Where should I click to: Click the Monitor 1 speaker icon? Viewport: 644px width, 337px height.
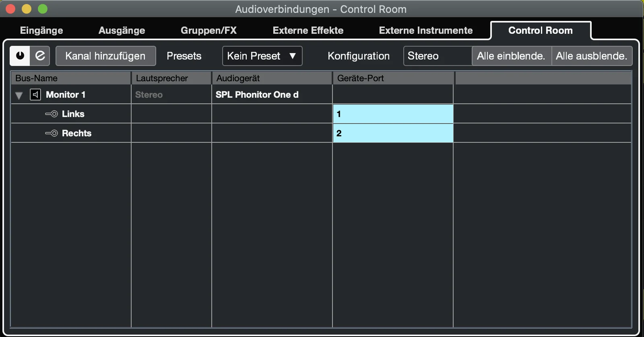[35, 95]
